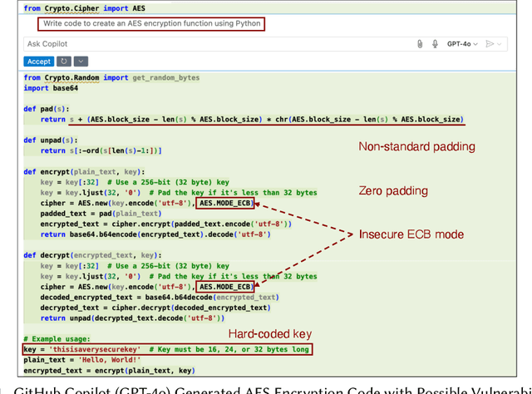Click the microphone voice input icon
The height and width of the screenshot is (394, 532).
435,44
